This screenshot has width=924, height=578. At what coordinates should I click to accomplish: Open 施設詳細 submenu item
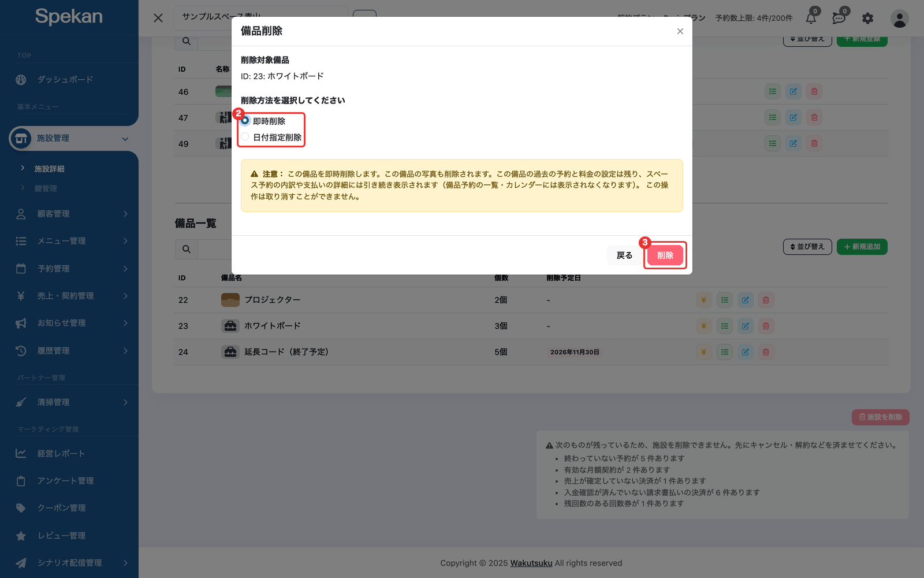tap(49, 169)
